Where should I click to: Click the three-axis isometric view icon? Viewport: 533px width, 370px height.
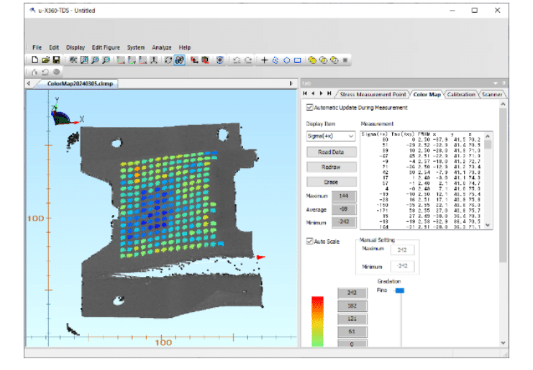click(x=154, y=60)
